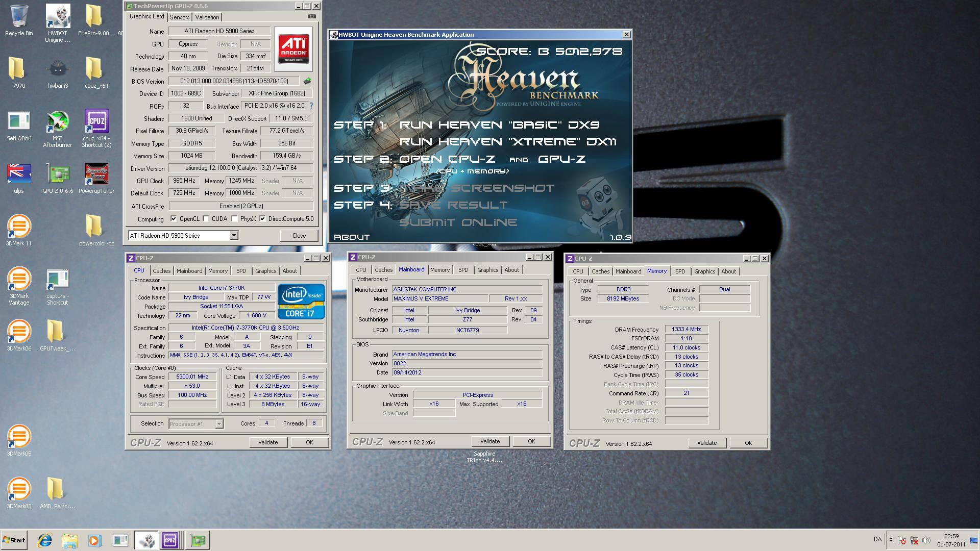The width and height of the screenshot is (980, 551).
Task: Click OK in the Mainboard CPU-Z window
Action: pos(531,441)
